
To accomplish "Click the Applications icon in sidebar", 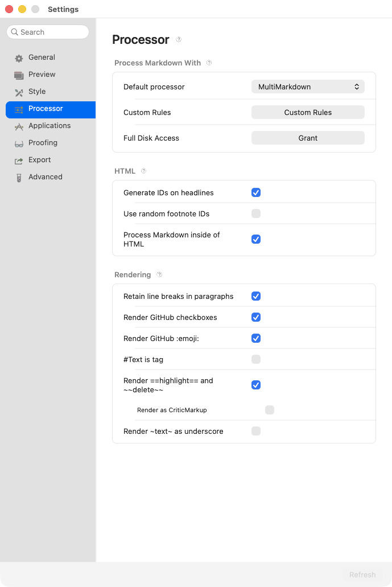I will click(19, 127).
